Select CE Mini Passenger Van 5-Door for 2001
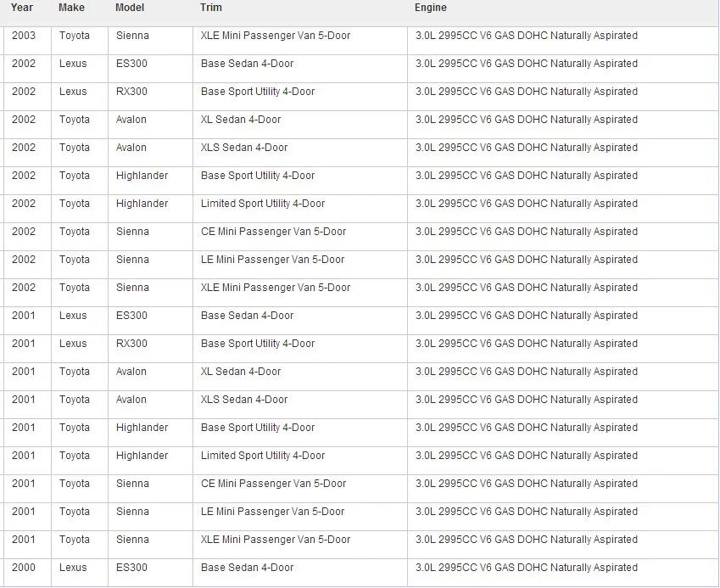Viewport: 720px width, 588px height. [x=273, y=484]
